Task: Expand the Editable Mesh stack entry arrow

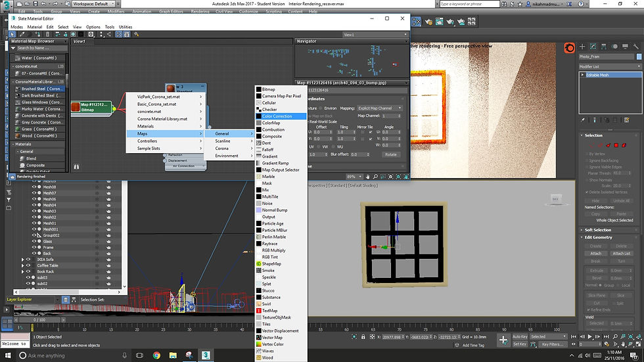Action: 582,75
